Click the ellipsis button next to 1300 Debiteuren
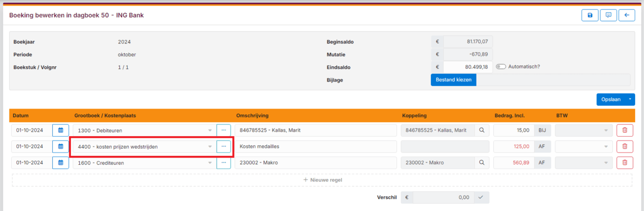 click(223, 130)
